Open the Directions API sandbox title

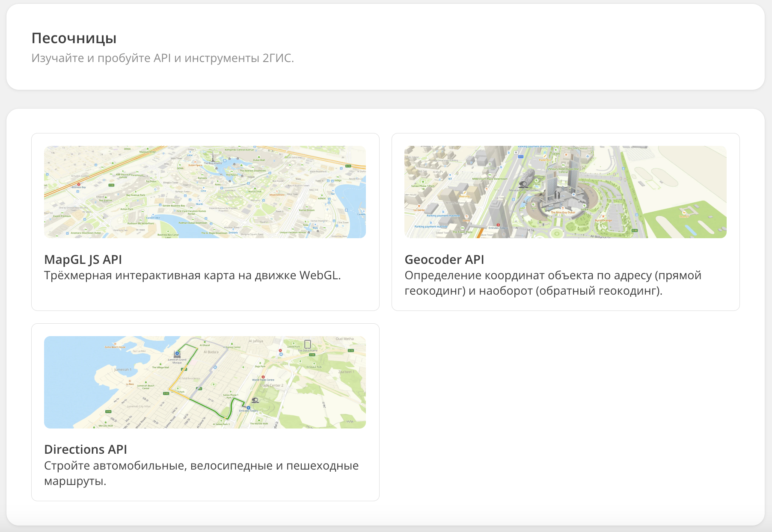[x=86, y=449]
